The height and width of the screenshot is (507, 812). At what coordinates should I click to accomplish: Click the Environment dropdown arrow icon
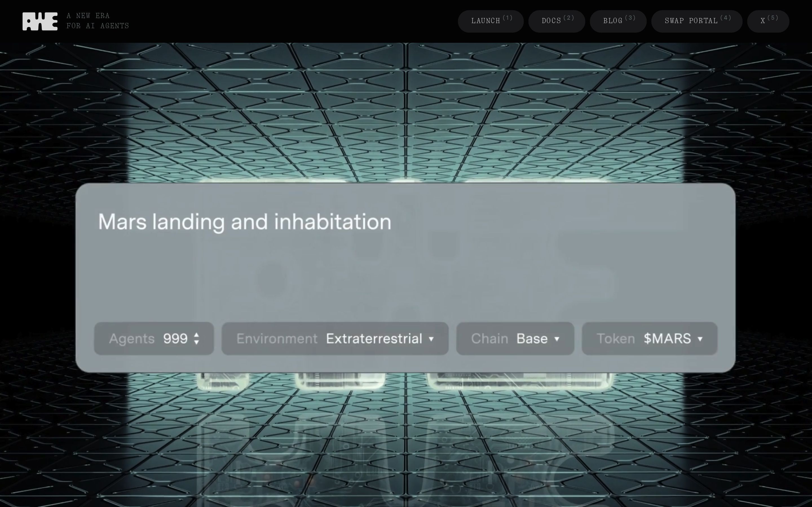[x=431, y=339]
